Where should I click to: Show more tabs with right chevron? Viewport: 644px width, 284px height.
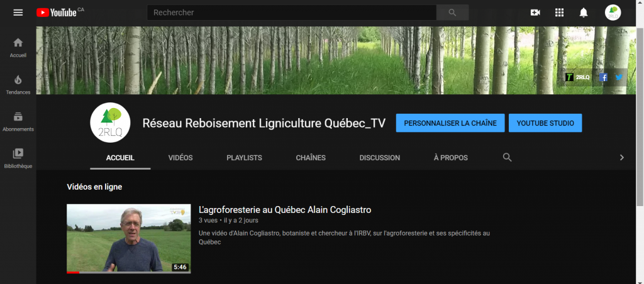tap(622, 158)
